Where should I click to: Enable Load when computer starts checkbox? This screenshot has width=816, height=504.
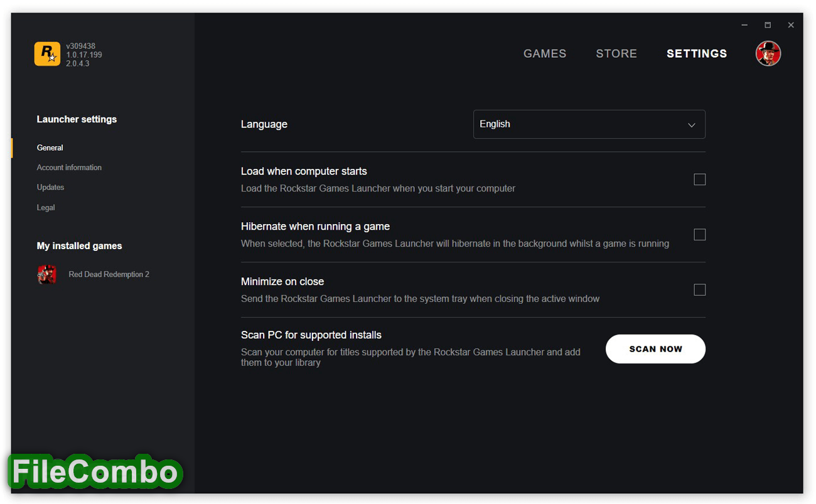[x=700, y=180]
